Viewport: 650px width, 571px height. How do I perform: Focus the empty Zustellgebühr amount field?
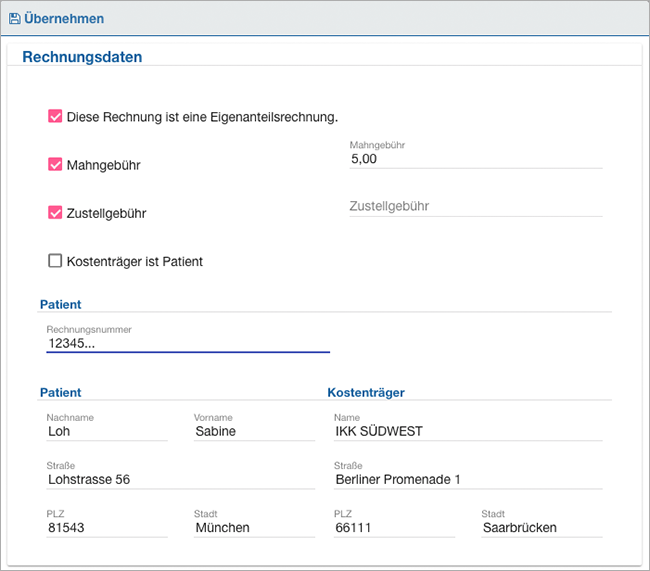point(476,207)
